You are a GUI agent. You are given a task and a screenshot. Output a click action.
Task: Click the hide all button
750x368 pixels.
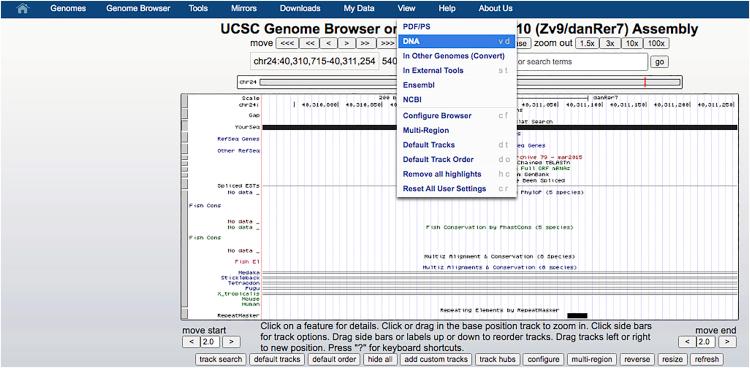380,359
